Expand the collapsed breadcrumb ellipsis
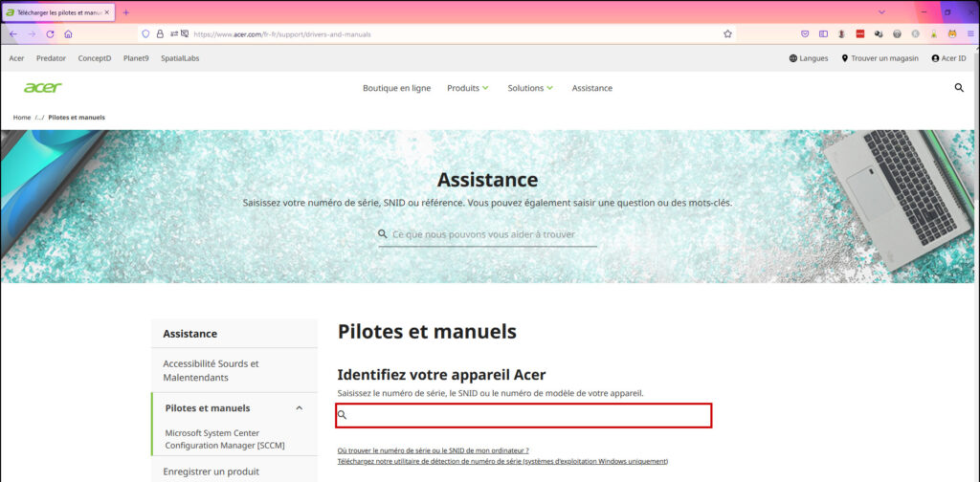Screen dimensions: 980x482 point(39,118)
